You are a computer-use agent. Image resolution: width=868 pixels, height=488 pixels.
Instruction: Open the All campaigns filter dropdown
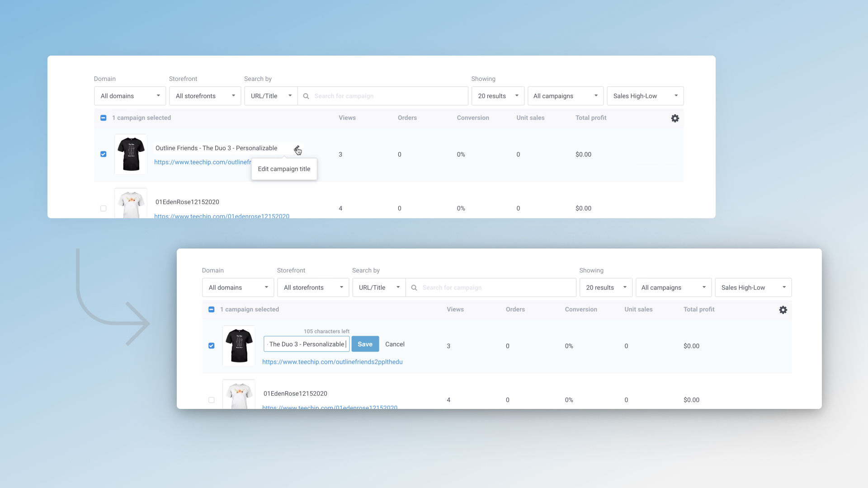pos(564,96)
